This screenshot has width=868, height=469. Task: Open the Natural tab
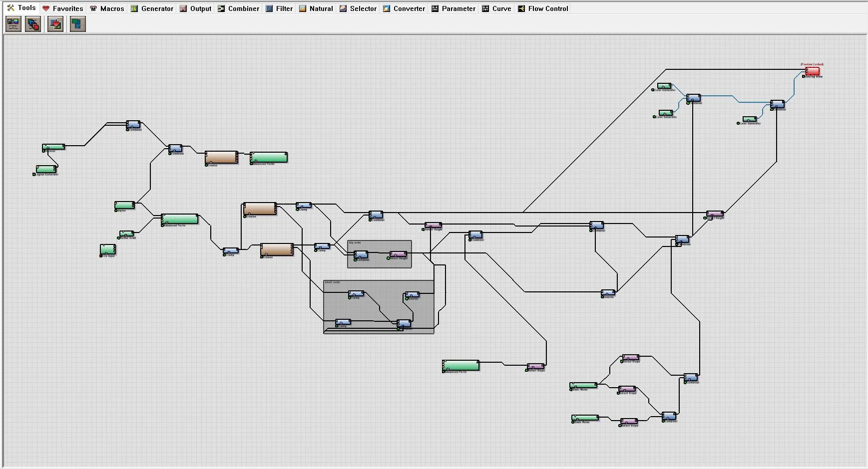pos(316,8)
